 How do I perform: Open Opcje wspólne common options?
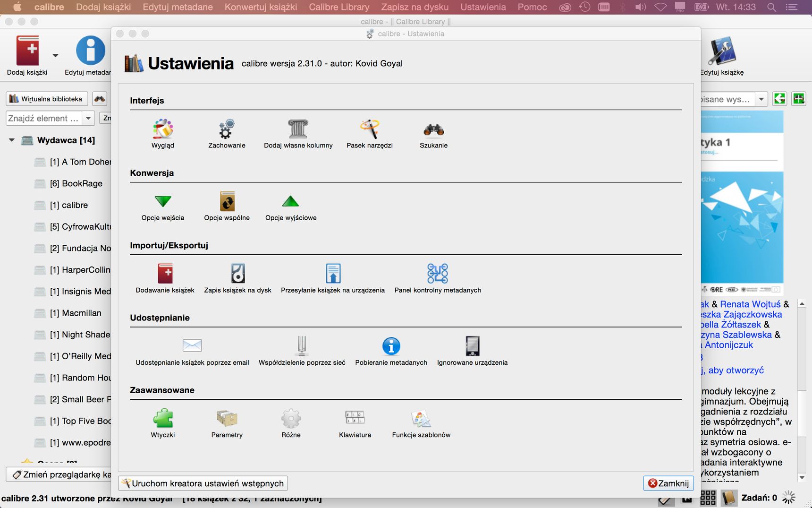tap(227, 207)
